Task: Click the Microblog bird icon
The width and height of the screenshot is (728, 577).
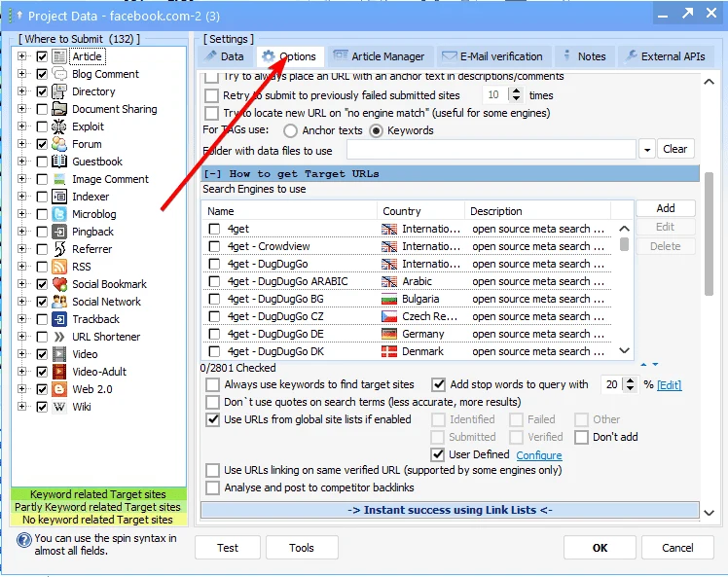Action: point(59,214)
